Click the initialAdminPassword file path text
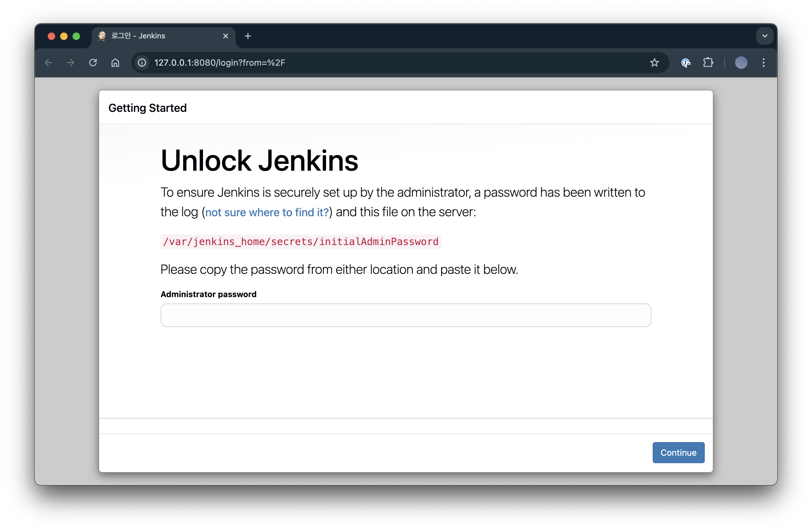 (301, 241)
